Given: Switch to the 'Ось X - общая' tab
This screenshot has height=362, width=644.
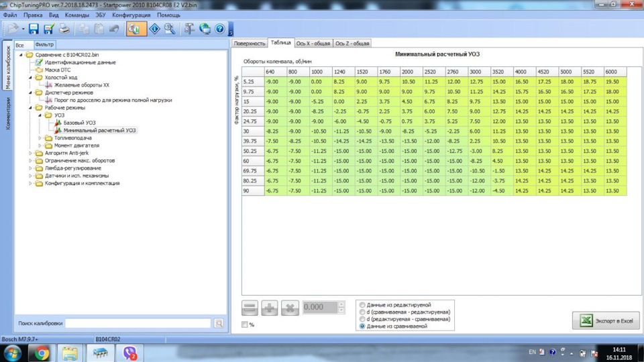Looking at the screenshot, I should [313, 43].
